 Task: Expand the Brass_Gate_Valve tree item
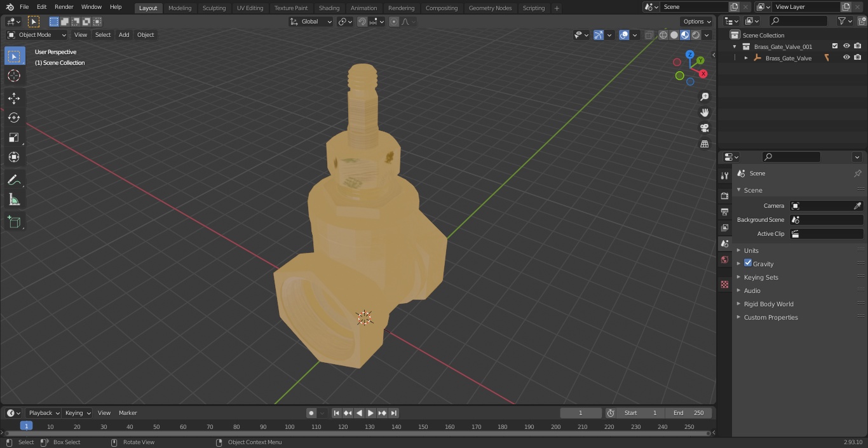point(746,58)
